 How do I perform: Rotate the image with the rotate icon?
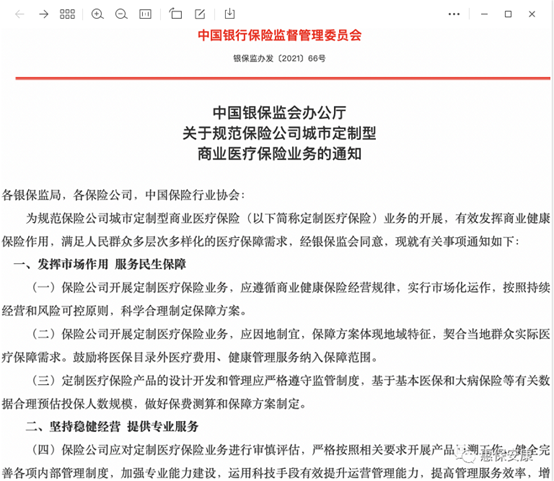point(175,14)
